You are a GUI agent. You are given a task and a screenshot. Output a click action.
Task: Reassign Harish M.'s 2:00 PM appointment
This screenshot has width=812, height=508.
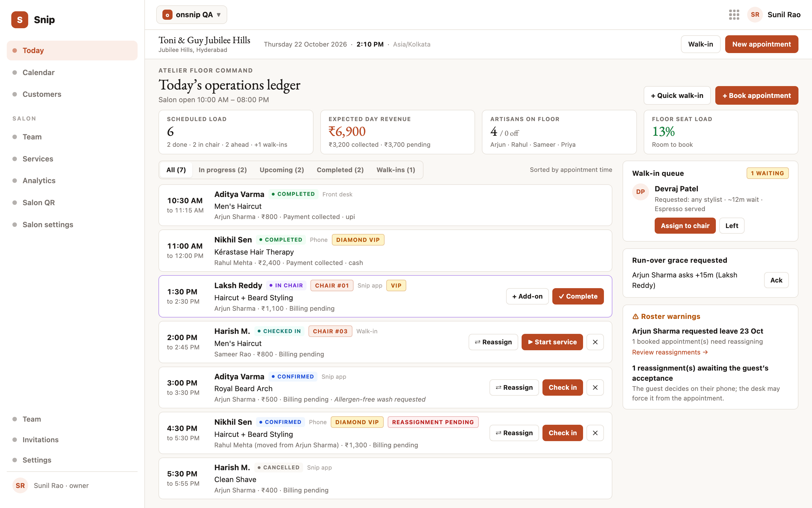click(493, 342)
